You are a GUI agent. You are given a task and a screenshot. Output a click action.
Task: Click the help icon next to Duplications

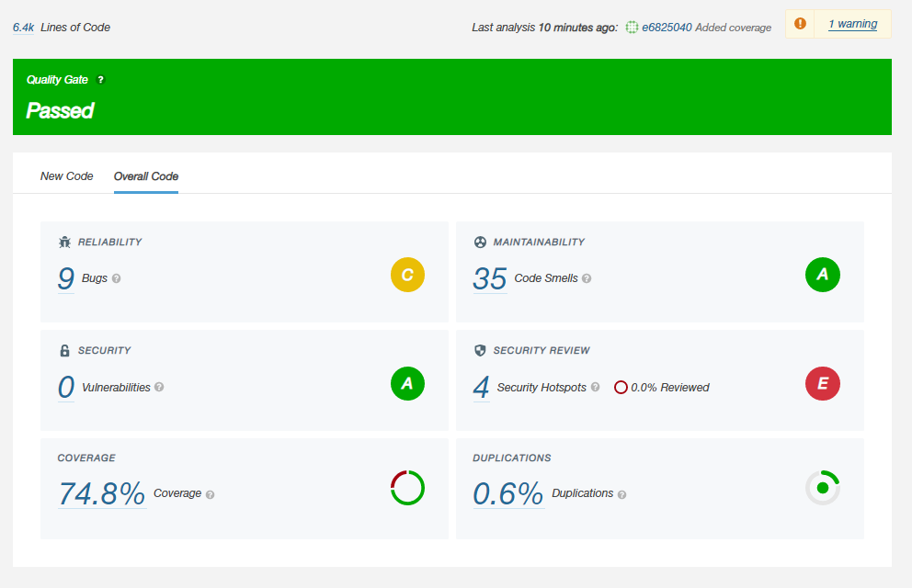pos(621,494)
